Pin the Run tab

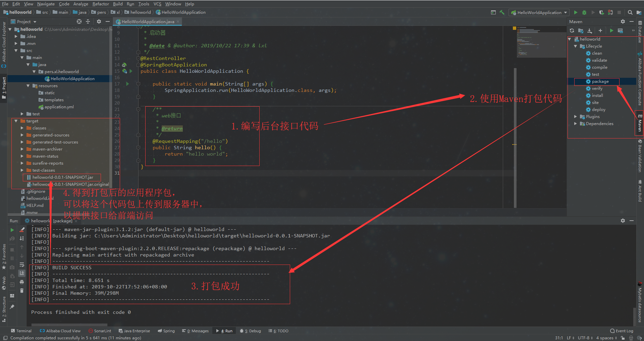tap(12, 307)
